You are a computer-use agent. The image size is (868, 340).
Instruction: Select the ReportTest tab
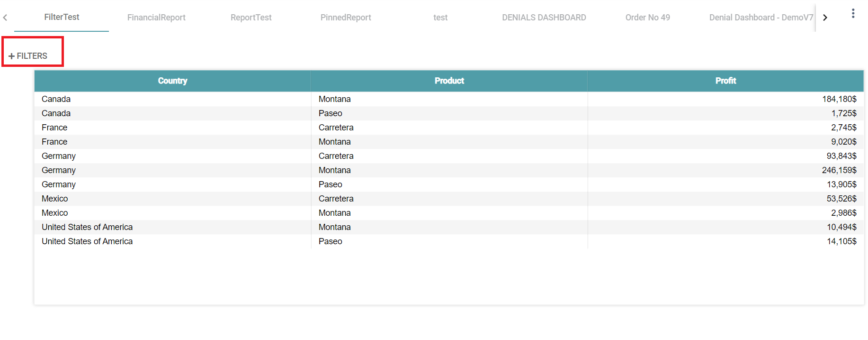pos(251,18)
